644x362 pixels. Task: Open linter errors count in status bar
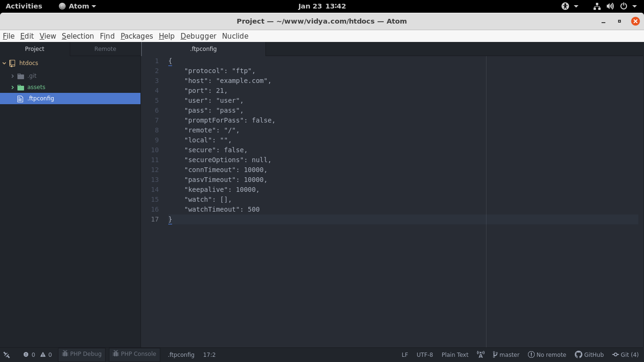coord(29,355)
